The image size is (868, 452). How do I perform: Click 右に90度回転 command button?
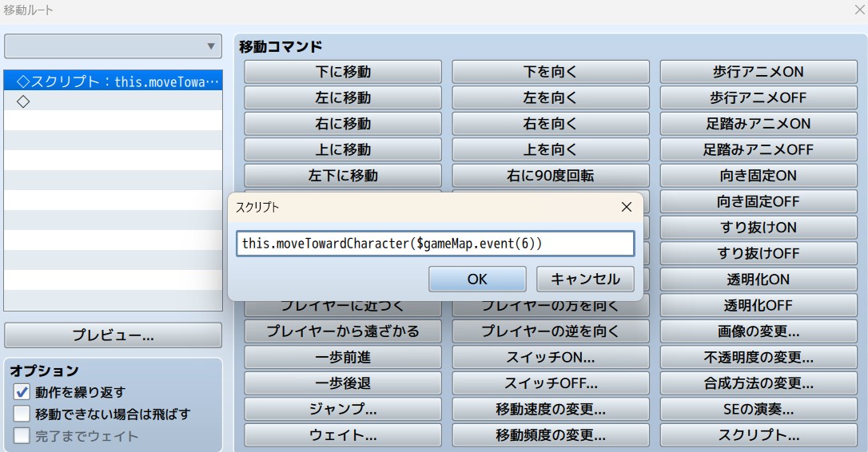pos(551,176)
